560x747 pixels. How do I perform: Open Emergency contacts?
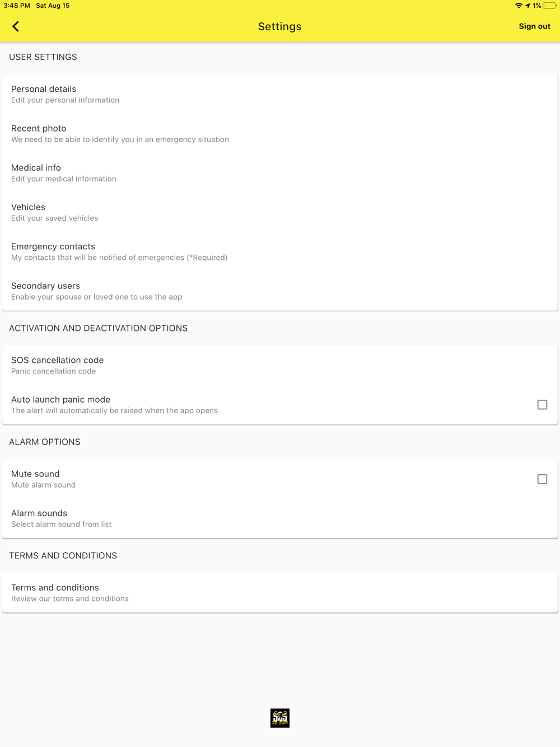280,251
